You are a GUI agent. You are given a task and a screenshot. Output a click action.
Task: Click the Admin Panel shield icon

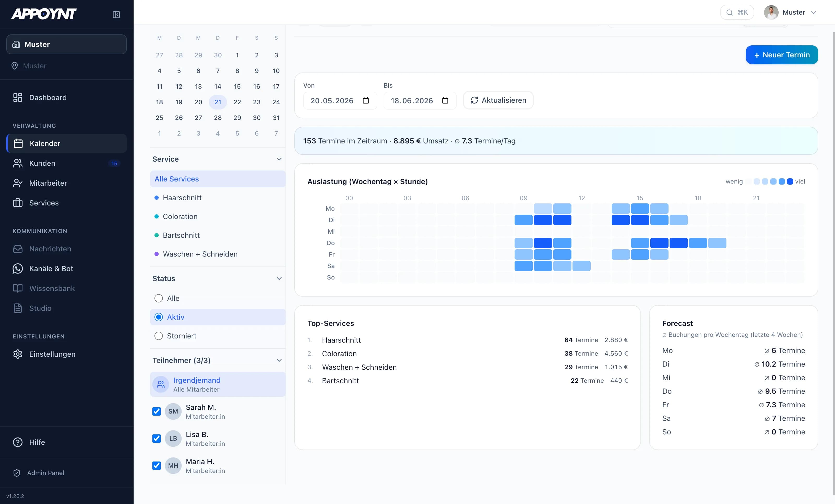click(x=17, y=473)
